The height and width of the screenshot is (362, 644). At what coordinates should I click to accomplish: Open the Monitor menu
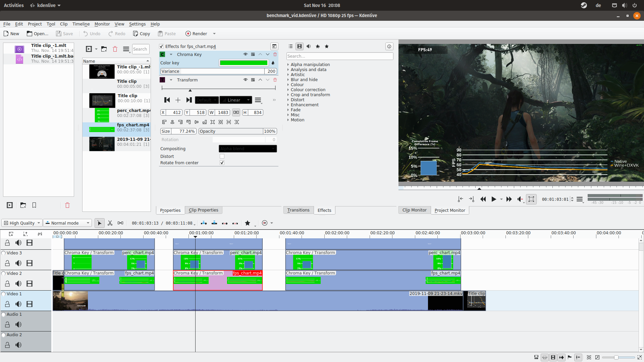click(x=102, y=24)
